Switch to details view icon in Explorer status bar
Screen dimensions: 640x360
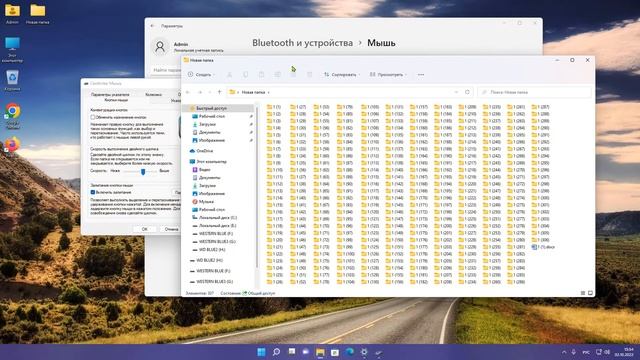click(x=583, y=293)
